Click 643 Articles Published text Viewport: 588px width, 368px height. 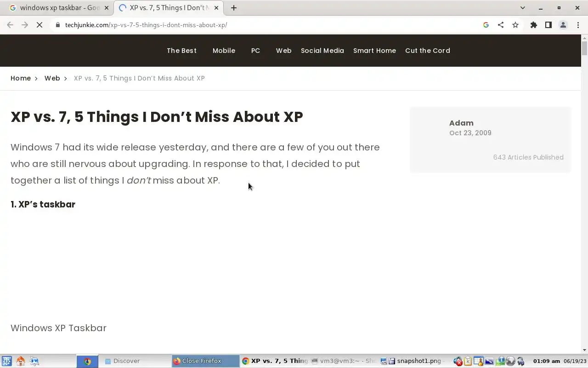coord(528,157)
